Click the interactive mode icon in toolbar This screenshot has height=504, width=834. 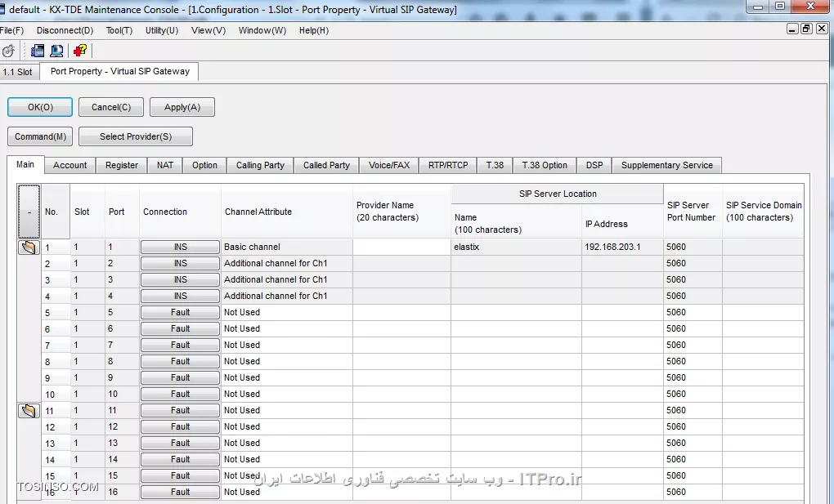(x=8, y=51)
